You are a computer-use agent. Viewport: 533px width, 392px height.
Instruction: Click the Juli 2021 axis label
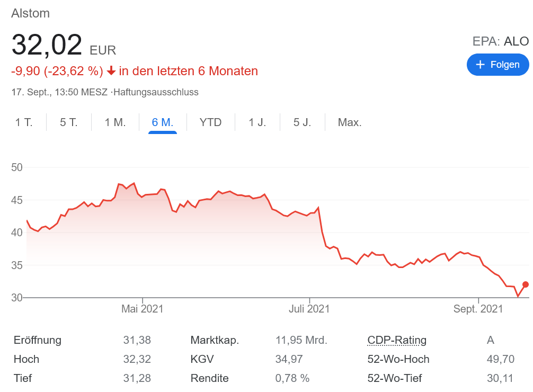click(309, 309)
